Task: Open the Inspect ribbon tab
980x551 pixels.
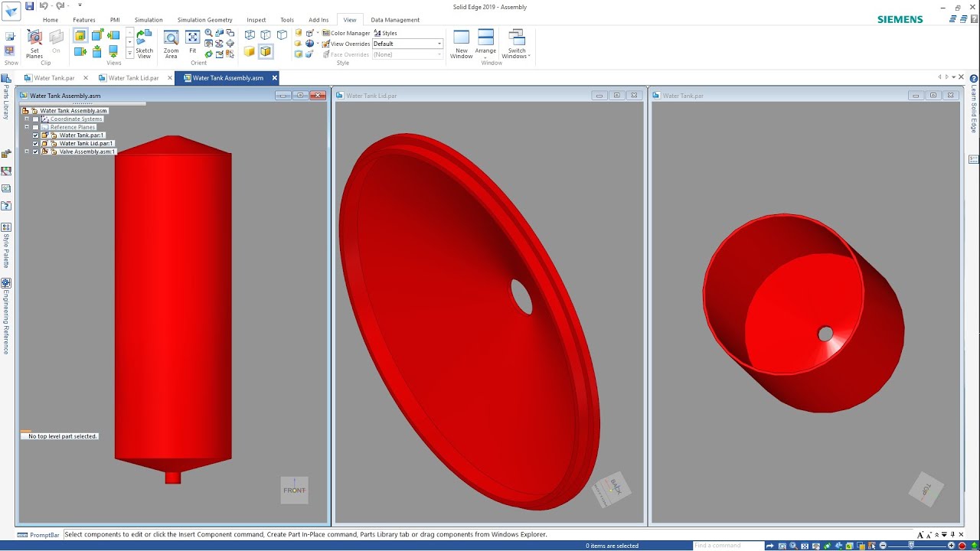Action: (x=256, y=20)
